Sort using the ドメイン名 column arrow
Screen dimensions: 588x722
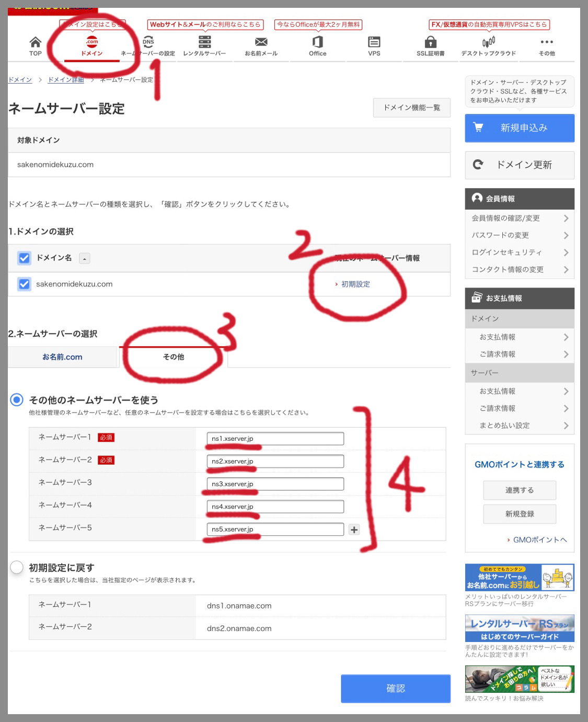[x=85, y=258]
